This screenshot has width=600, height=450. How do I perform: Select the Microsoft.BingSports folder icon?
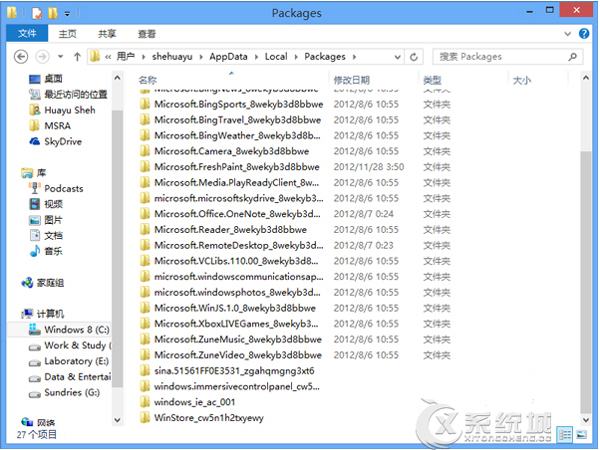(x=145, y=104)
